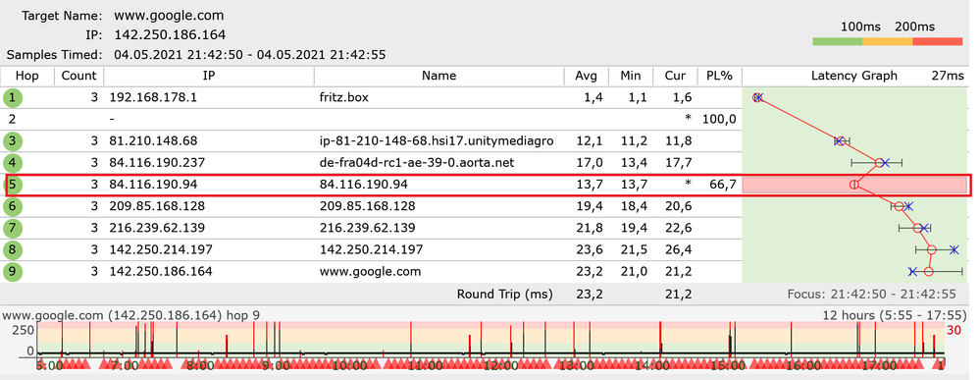Click the 10:00 mark on the timeline

pyautogui.click(x=349, y=365)
